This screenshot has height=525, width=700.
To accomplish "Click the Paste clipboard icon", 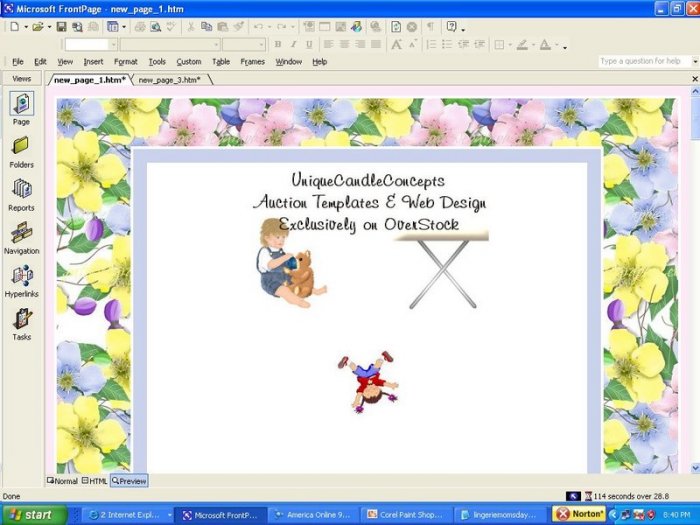I will click(x=222, y=27).
